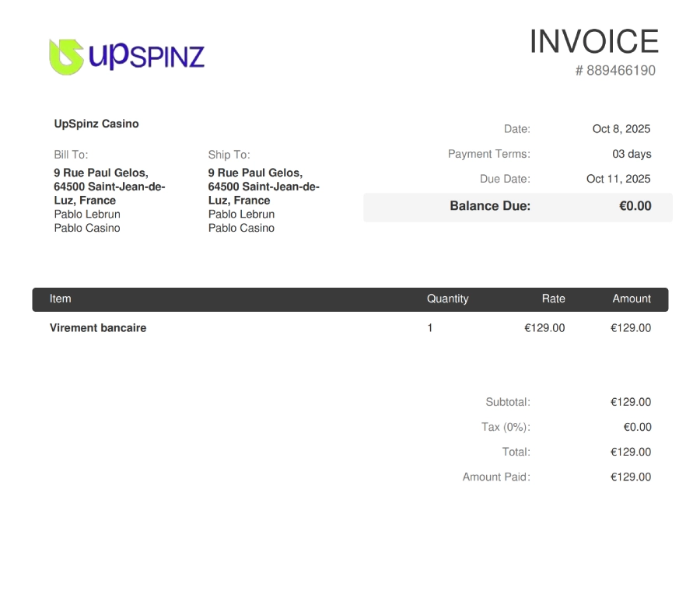700x615 pixels.
Task: Select the Payment Terms value 03 days
Action: point(632,154)
